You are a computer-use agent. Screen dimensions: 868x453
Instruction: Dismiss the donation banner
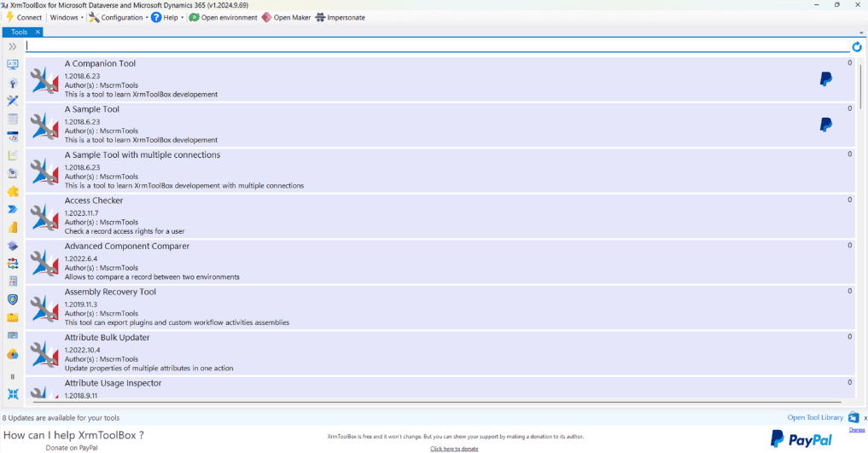pos(856,430)
